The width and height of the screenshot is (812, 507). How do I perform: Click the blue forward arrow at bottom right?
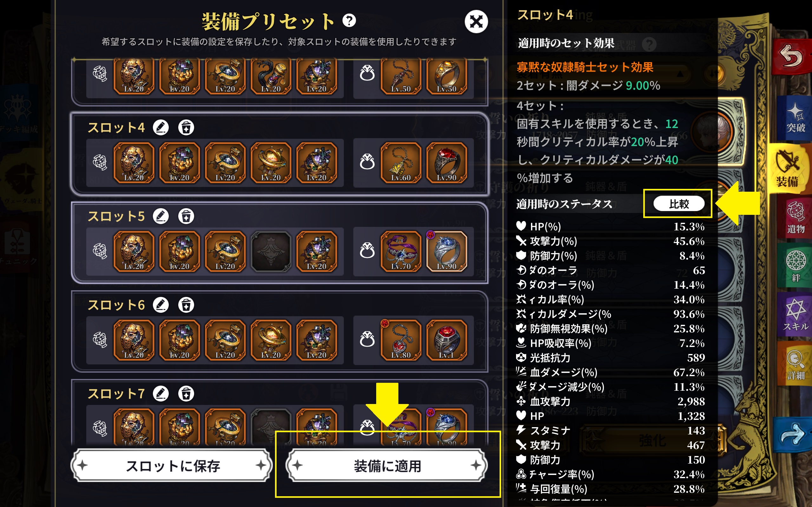(793, 434)
